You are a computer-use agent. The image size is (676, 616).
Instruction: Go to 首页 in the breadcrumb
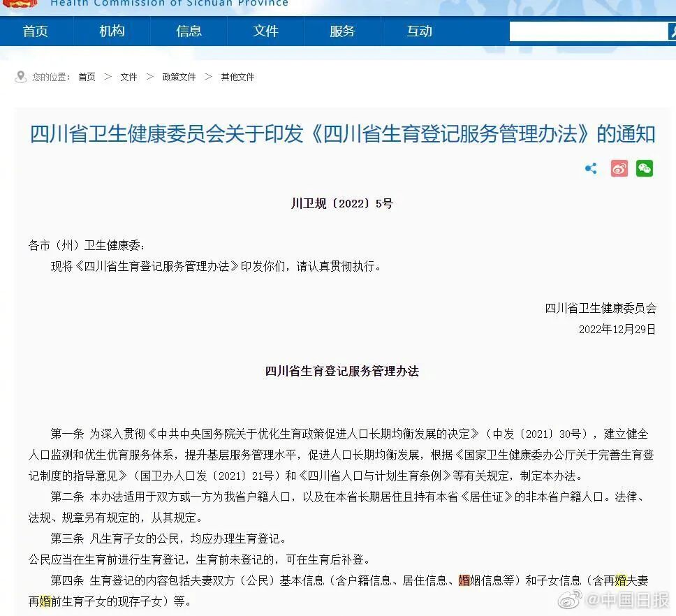click(87, 77)
